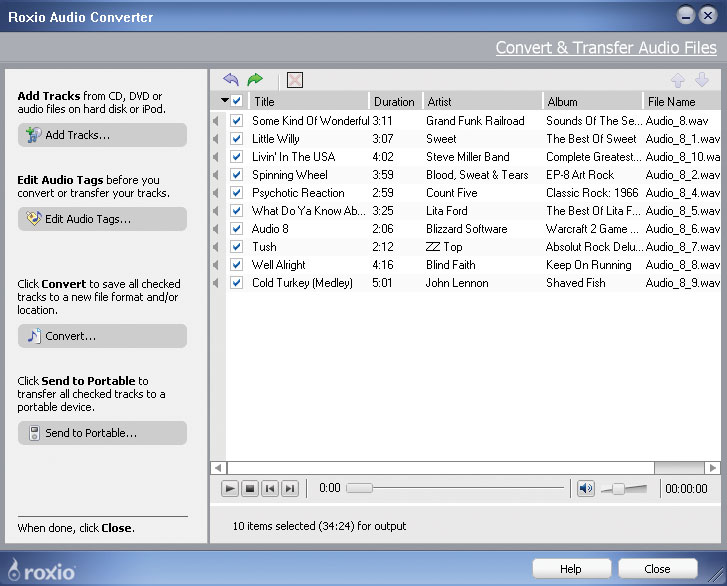Click artist cell Blizzard Software
The width and height of the screenshot is (727, 586).
tap(466, 229)
